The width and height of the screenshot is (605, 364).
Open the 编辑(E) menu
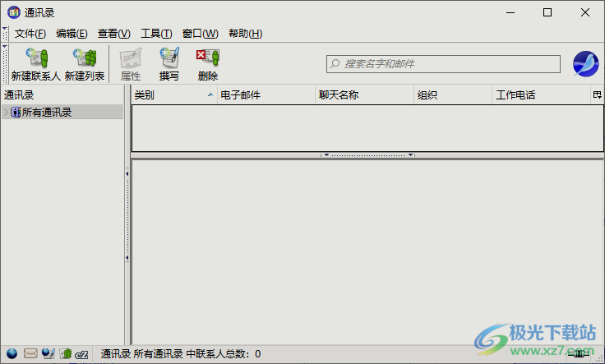point(72,34)
